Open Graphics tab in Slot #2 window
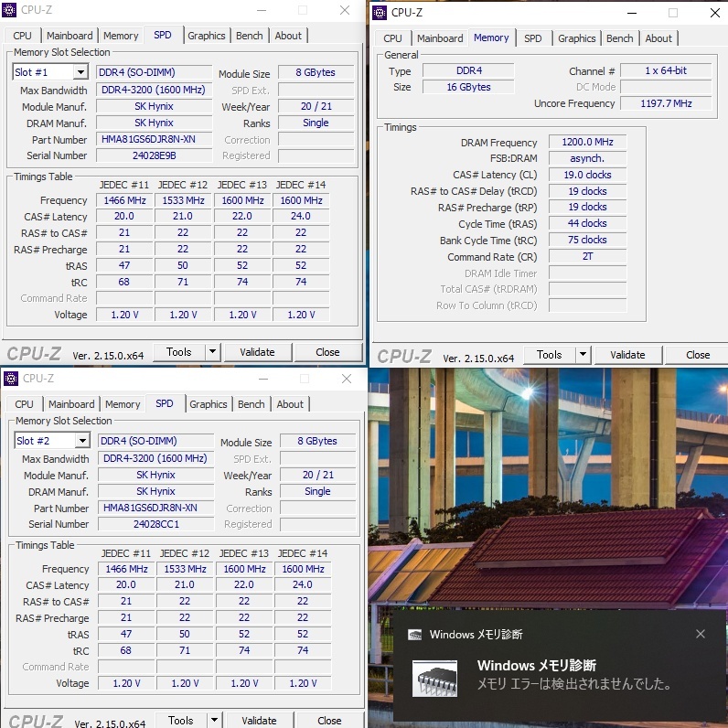728x728 pixels. [208, 404]
